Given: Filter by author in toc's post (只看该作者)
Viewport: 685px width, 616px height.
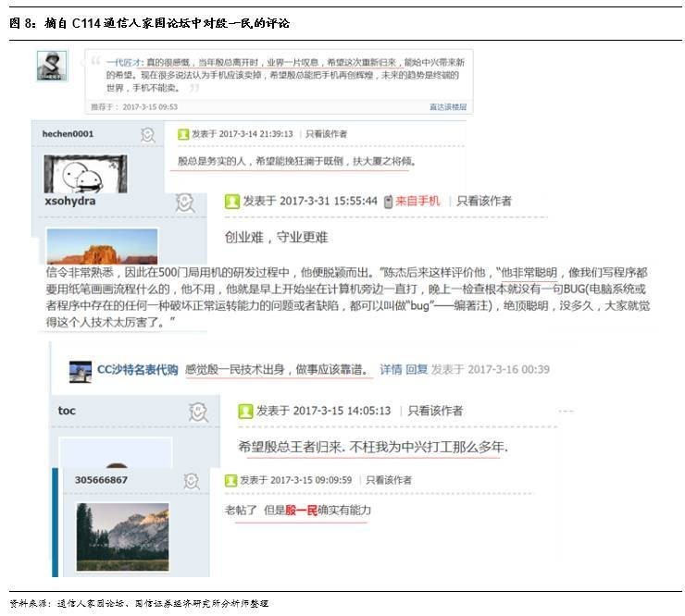Looking at the screenshot, I should (x=435, y=411).
